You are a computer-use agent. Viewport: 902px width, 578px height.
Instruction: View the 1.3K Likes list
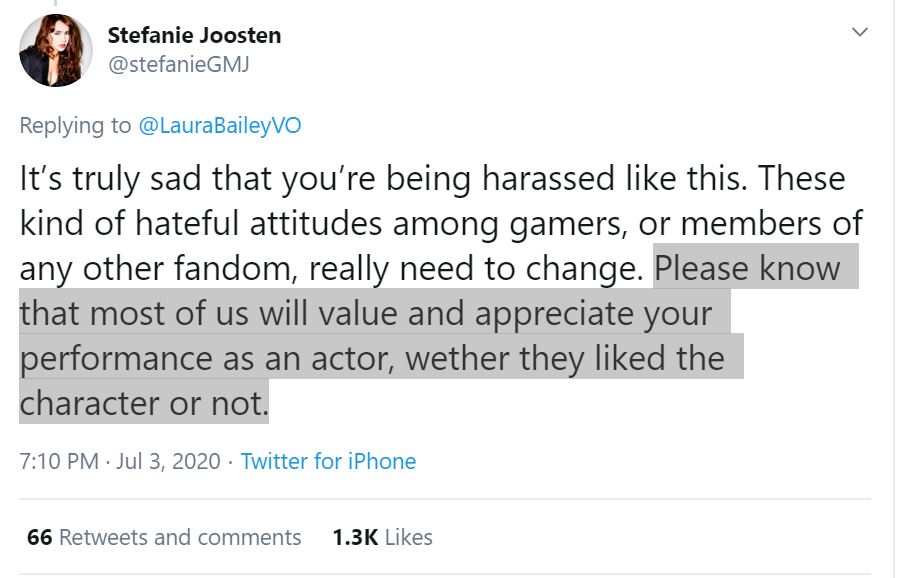click(x=382, y=537)
